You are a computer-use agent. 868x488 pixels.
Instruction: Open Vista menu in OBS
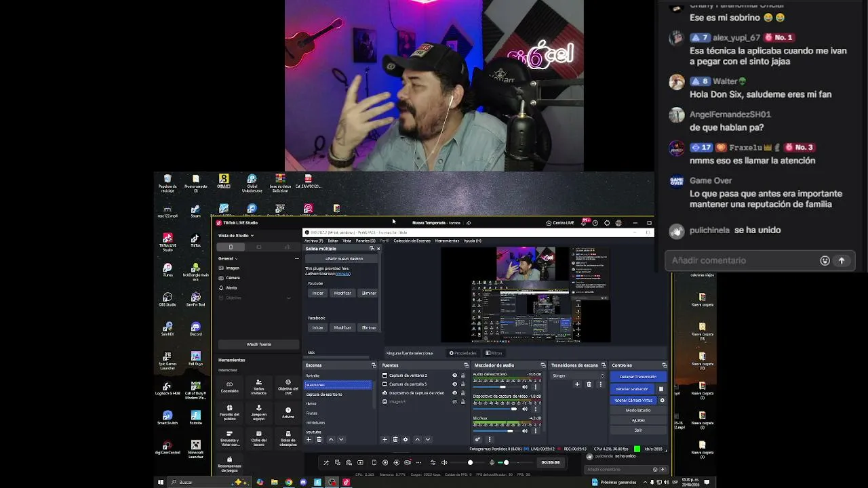(347, 241)
